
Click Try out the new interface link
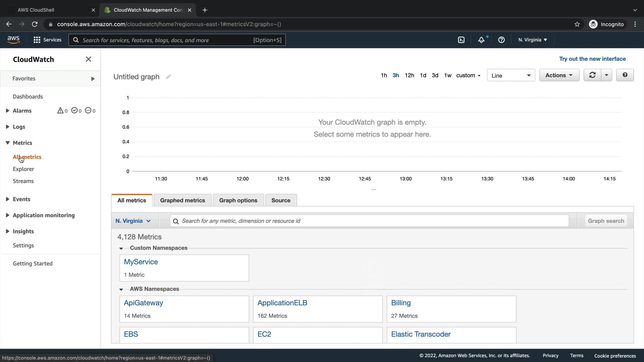pyautogui.click(x=592, y=59)
